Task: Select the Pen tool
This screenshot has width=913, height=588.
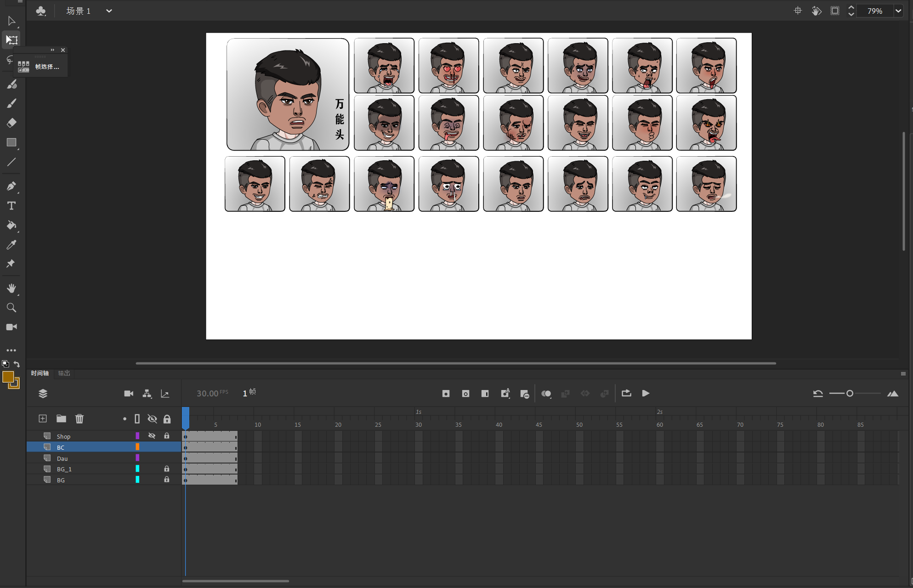Action: (11, 186)
